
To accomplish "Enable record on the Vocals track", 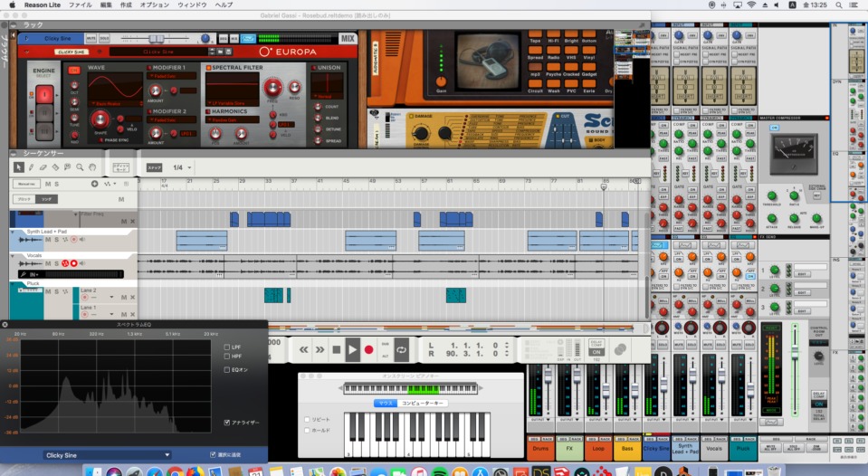I will click(x=73, y=263).
